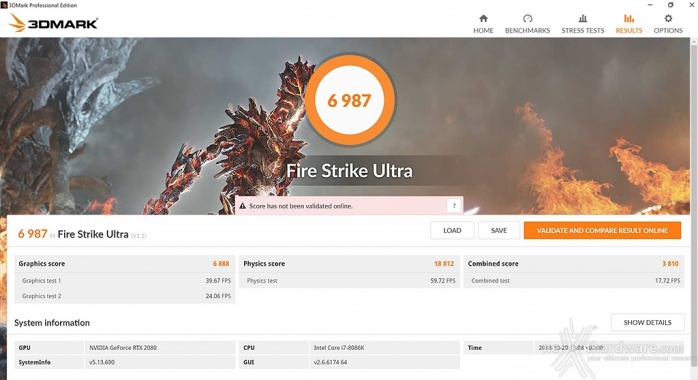The width and height of the screenshot is (698, 380).
Task: Click the Load button
Action: tap(452, 230)
